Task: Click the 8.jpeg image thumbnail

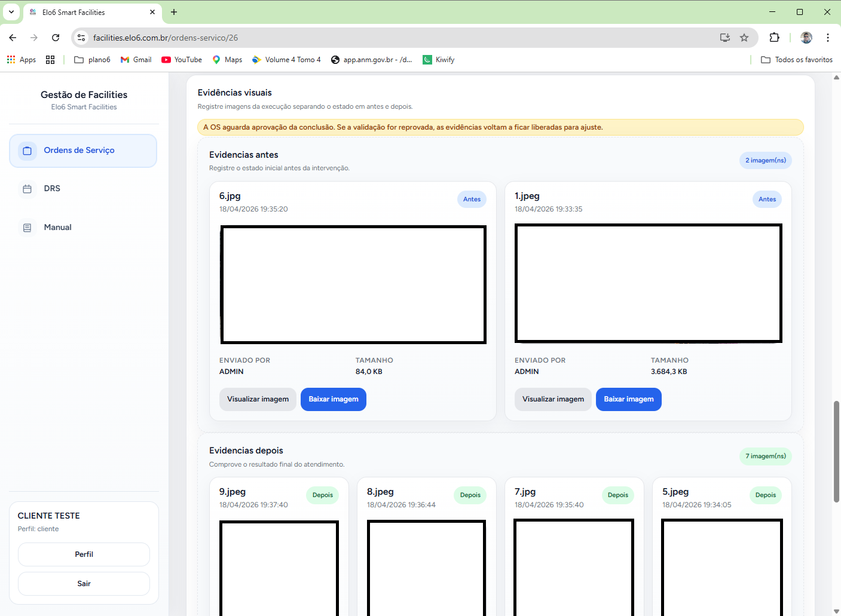Action: [x=426, y=568]
